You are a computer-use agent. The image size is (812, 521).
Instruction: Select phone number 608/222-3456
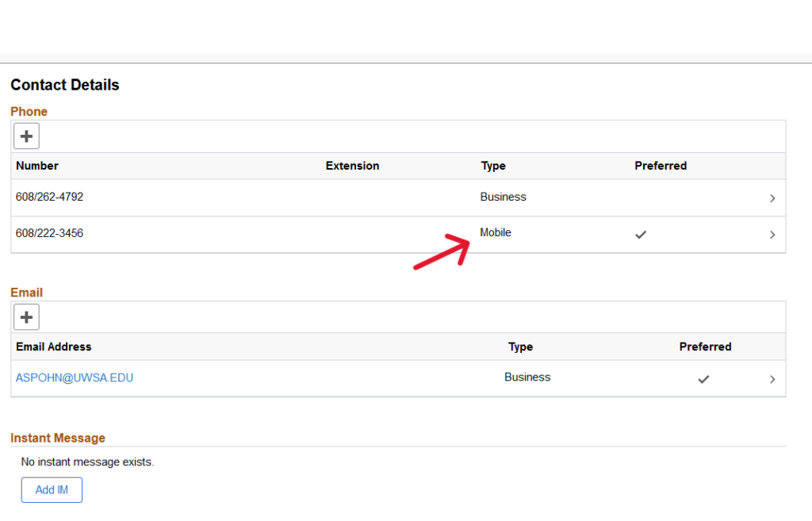click(x=49, y=233)
